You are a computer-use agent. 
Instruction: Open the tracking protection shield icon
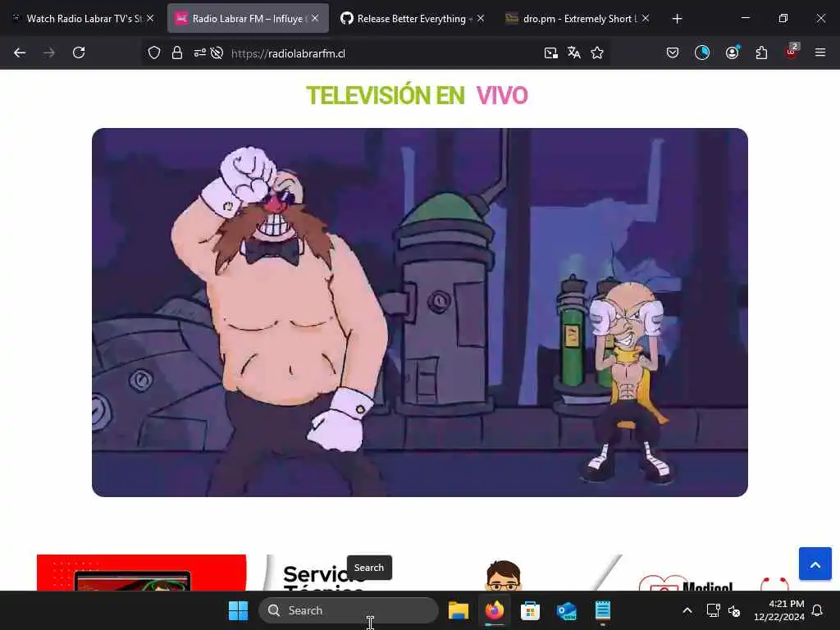pyautogui.click(x=154, y=53)
